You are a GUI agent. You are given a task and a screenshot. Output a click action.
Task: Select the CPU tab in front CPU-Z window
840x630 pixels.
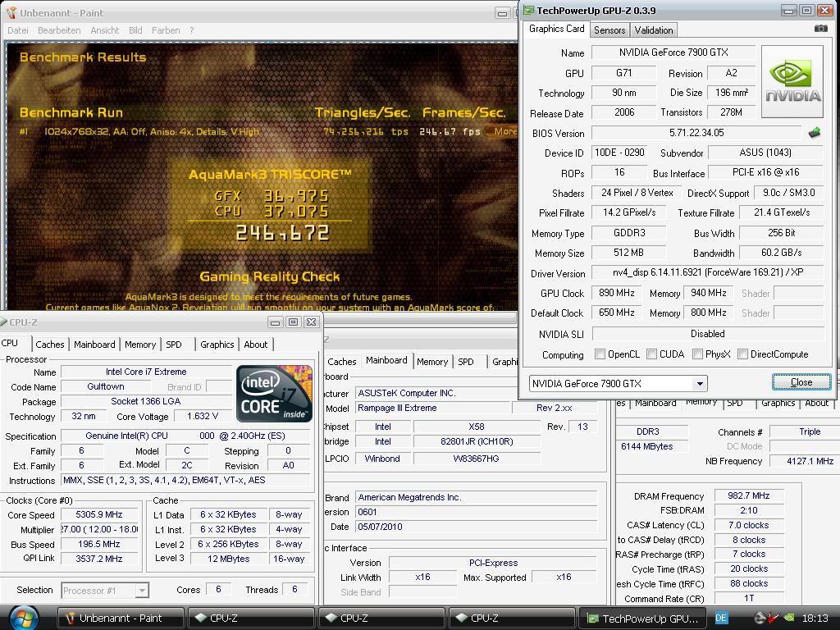tap(10, 343)
